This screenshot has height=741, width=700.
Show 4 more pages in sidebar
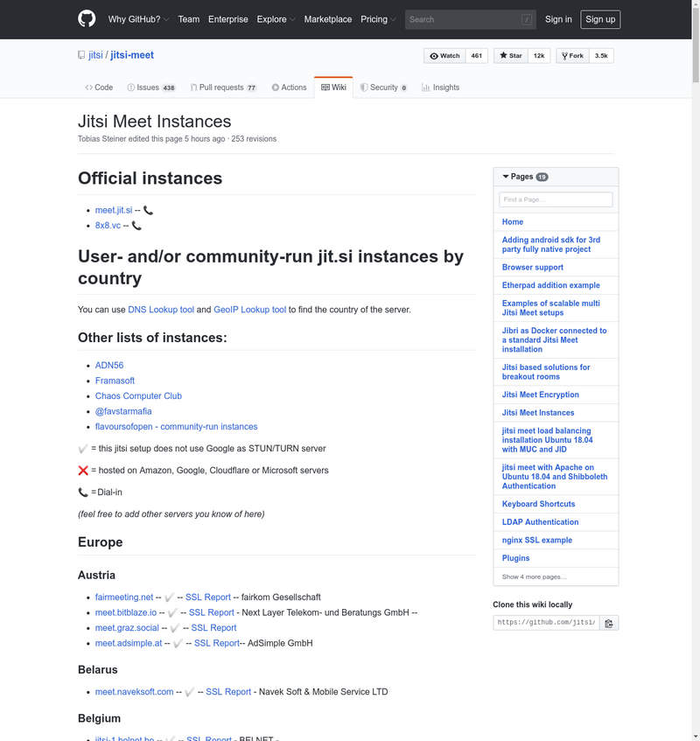tap(534, 577)
